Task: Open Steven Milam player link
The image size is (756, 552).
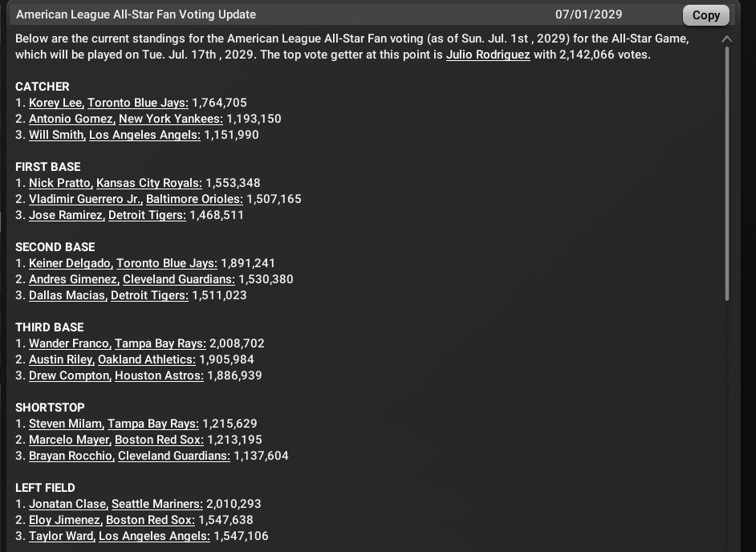Action: click(67, 424)
